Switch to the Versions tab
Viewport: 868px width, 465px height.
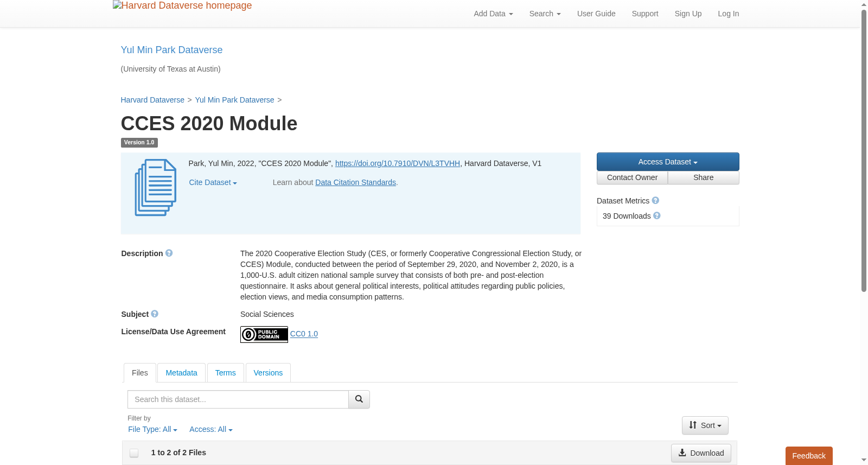(x=268, y=373)
